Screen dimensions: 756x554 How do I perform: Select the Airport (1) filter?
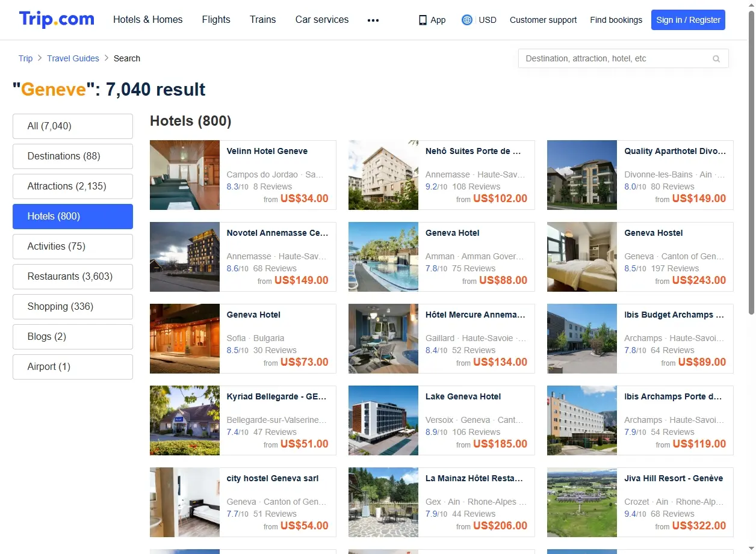(x=73, y=367)
